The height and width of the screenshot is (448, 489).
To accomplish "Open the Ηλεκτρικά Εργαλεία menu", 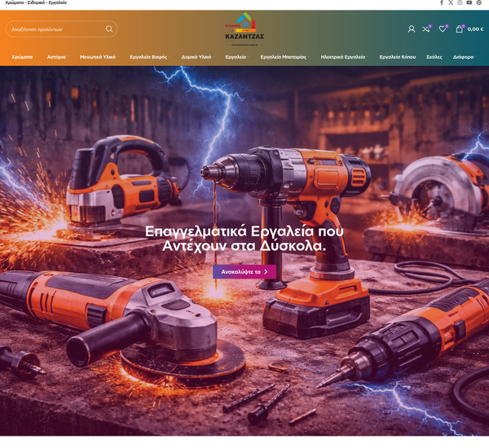I will (343, 57).
